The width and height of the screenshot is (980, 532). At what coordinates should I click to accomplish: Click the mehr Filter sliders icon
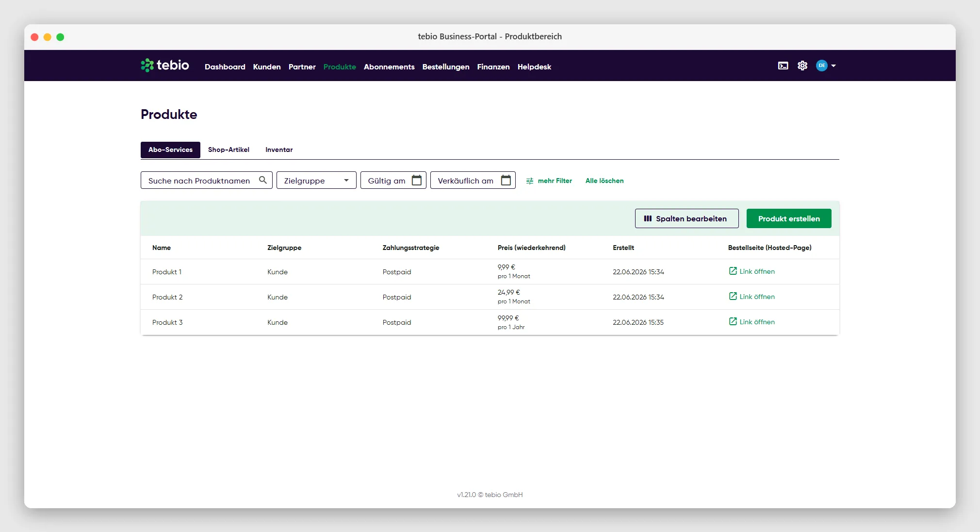pos(530,181)
